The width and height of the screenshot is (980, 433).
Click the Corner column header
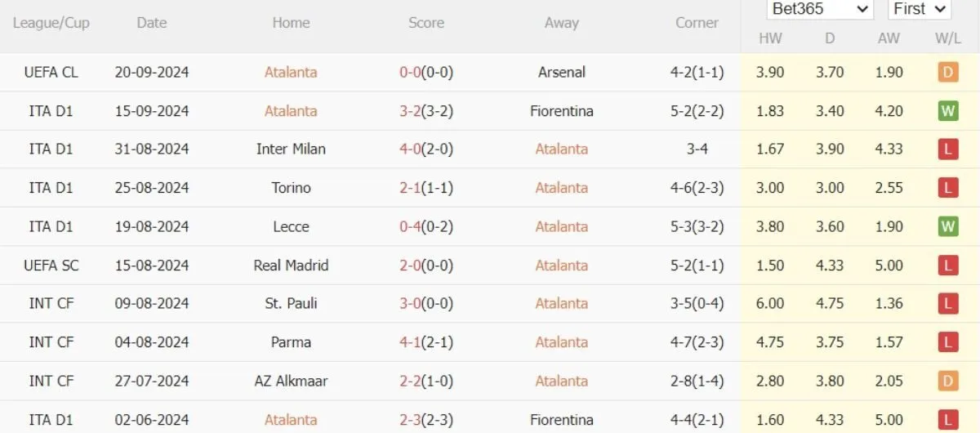point(697,23)
